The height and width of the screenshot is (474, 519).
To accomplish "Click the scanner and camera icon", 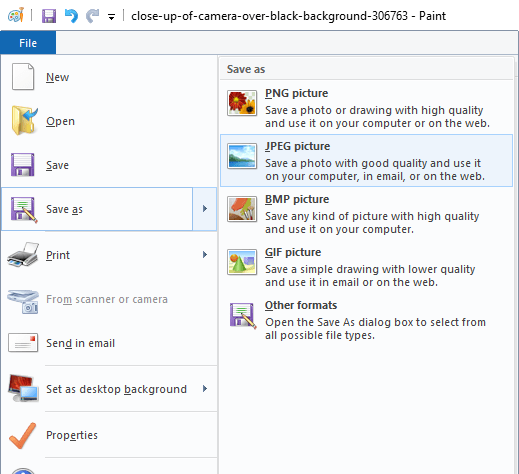I will [23, 301].
